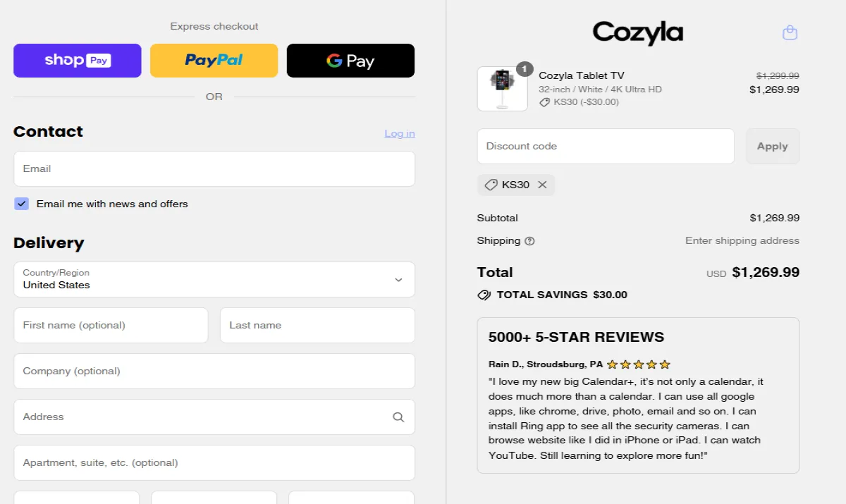
Task: Remove the KS30 discount code tag
Action: pyautogui.click(x=542, y=185)
